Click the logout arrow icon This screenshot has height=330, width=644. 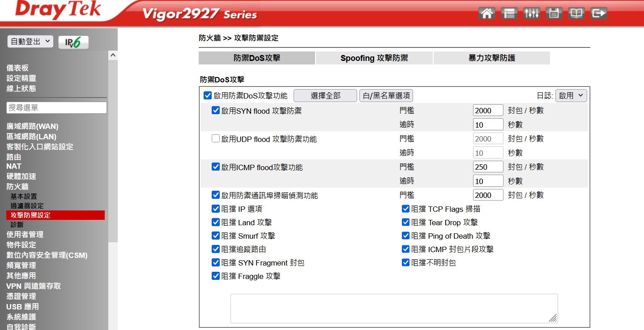click(598, 13)
